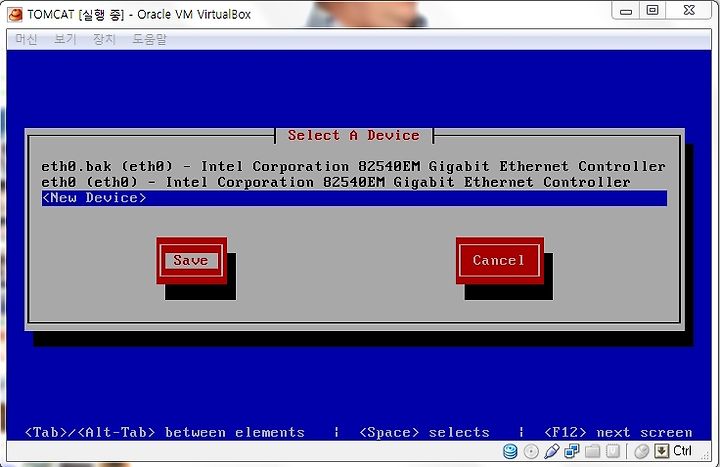Open the 장치 (Devices) menu

(104, 39)
